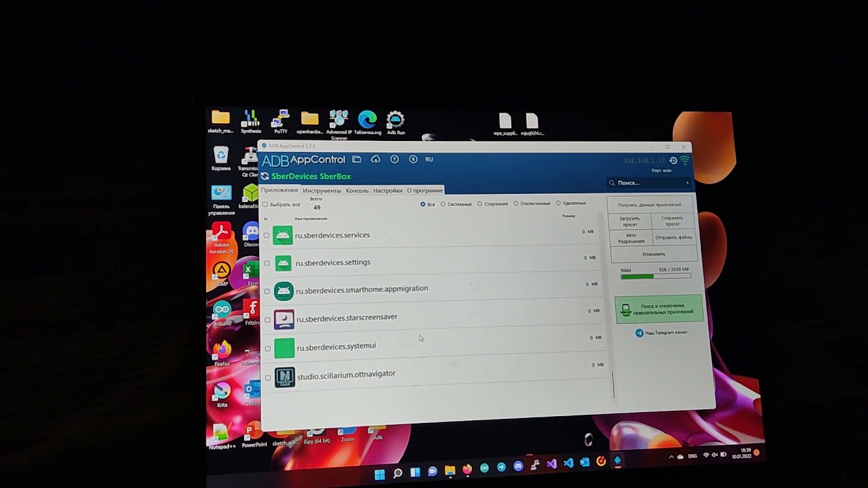Open the Корзина recycle bin icon

(x=221, y=159)
